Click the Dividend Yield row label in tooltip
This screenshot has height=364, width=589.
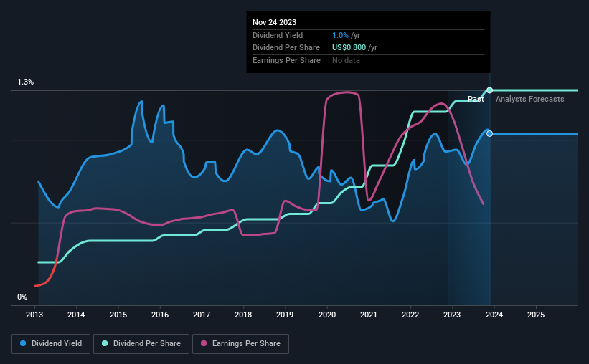[278, 35]
